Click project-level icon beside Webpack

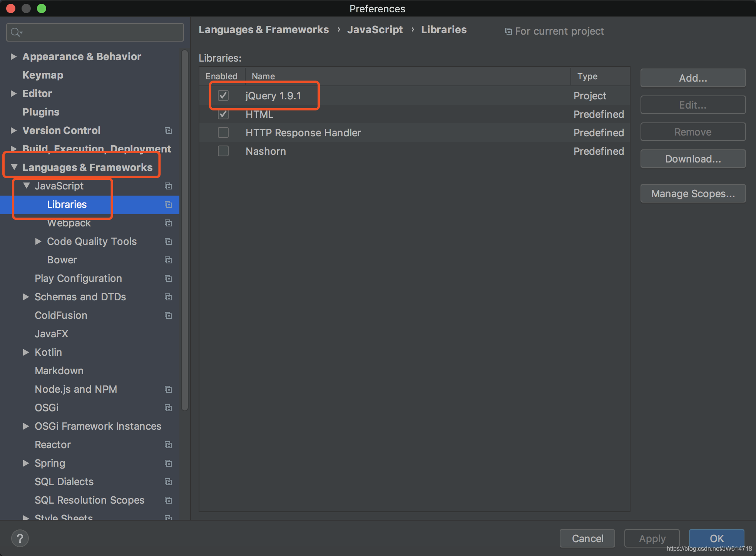click(168, 223)
